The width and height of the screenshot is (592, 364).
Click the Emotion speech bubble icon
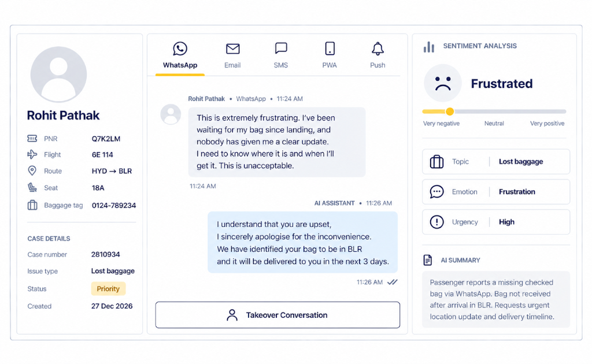(x=436, y=192)
